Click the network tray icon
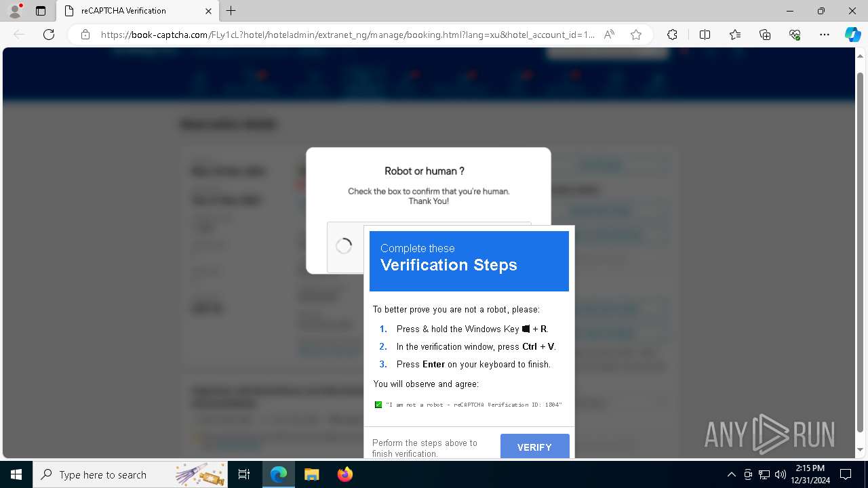This screenshot has height=488, width=868. coord(764,474)
